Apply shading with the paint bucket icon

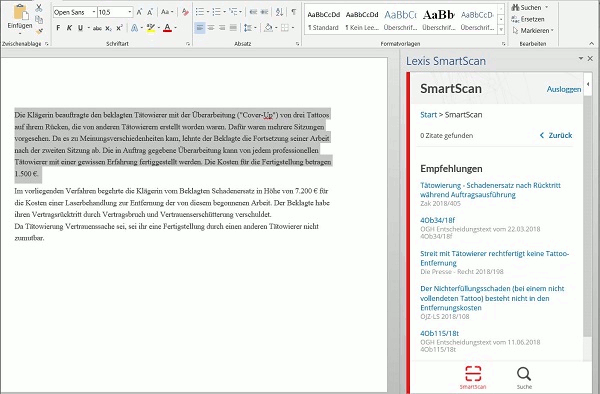(269, 28)
